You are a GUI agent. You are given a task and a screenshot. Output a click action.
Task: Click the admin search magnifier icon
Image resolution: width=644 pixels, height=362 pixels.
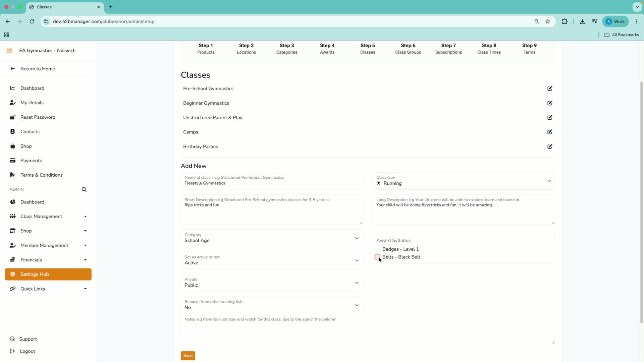tap(84, 190)
